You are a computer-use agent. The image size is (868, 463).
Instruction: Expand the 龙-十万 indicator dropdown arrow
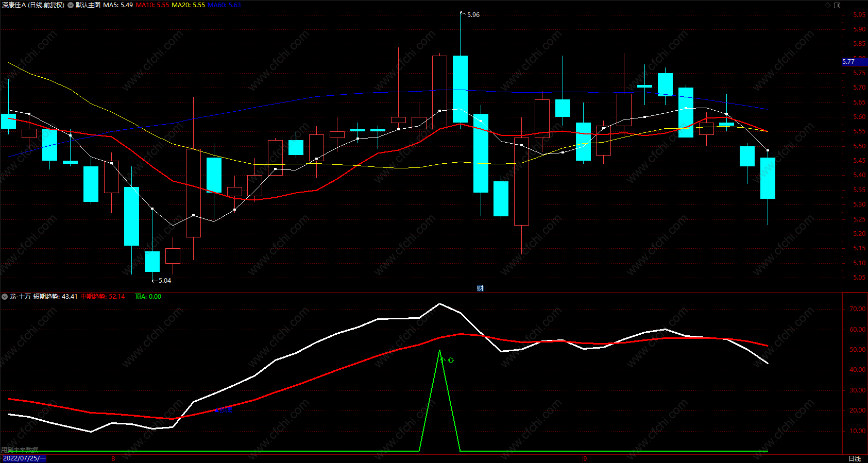click(5, 297)
